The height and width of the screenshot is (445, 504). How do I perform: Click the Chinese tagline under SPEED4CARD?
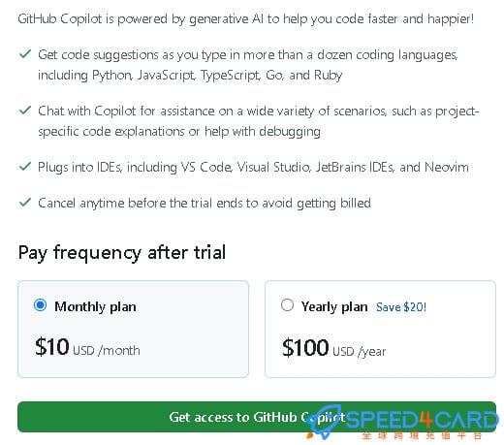click(x=422, y=435)
